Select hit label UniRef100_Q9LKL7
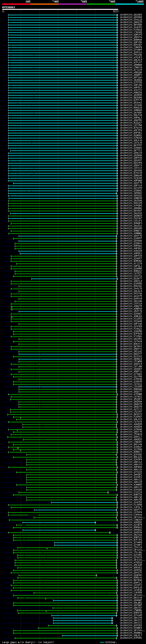 (131, 635)
